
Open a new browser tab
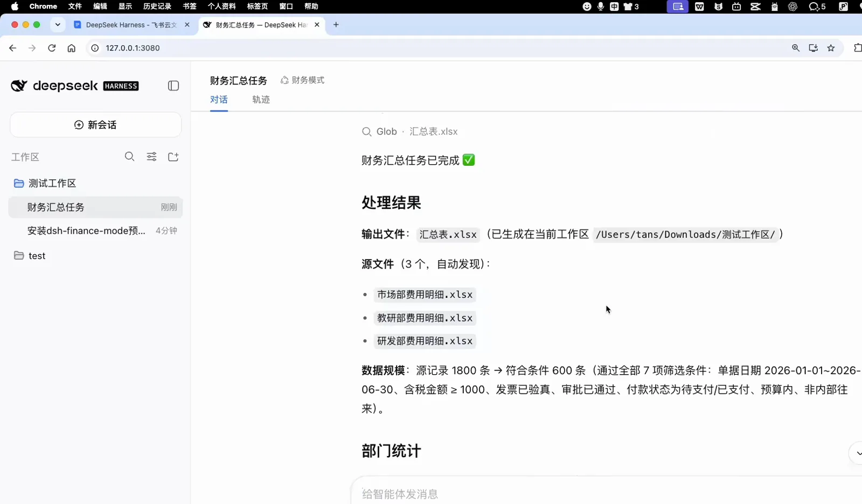pos(336,25)
